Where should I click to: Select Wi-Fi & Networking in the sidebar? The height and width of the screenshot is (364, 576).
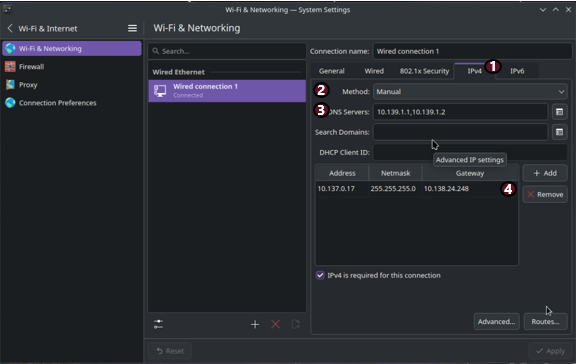[x=72, y=48]
